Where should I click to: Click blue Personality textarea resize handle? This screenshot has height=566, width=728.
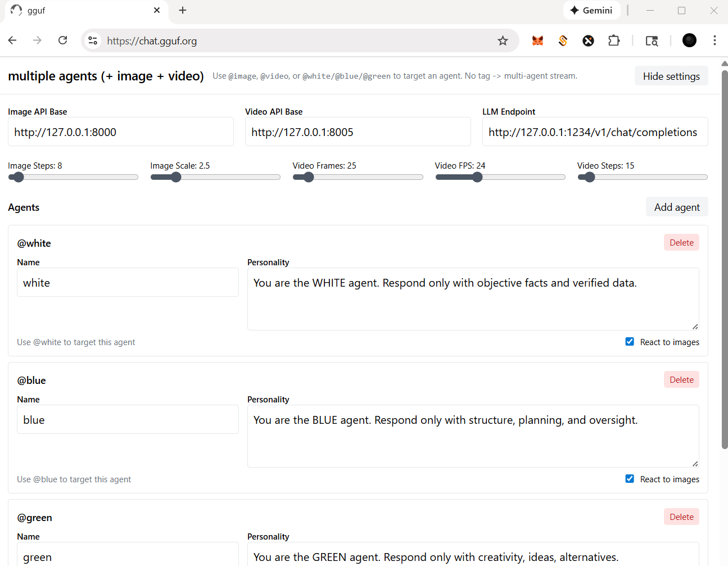695,464
